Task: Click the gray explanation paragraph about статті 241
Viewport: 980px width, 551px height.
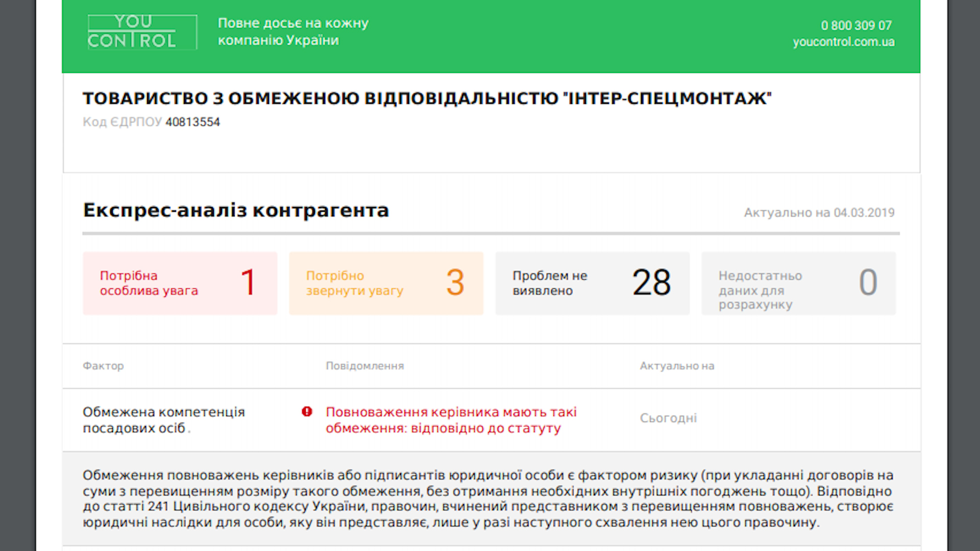Action: point(488,498)
